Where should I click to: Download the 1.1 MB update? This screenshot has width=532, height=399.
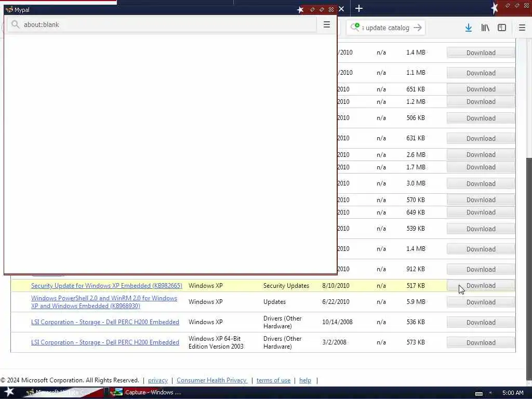tap(481, 73)
